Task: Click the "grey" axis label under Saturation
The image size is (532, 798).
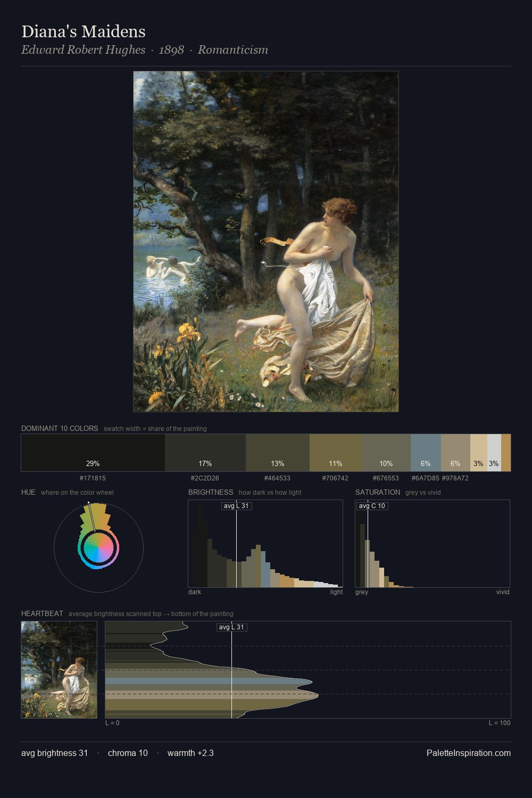Action: click(362, 592)
